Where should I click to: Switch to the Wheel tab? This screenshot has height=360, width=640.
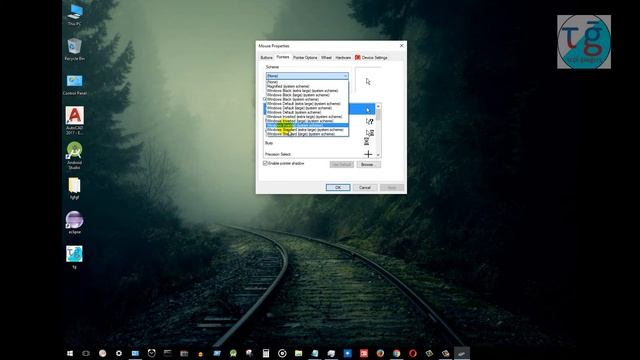point(327,58)
